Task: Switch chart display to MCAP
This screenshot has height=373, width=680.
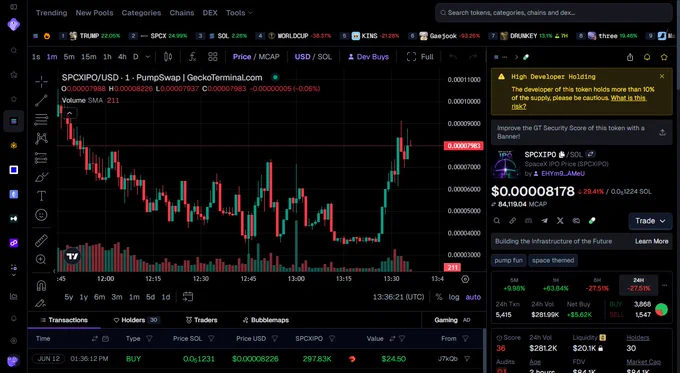Action: click(269, 57)
